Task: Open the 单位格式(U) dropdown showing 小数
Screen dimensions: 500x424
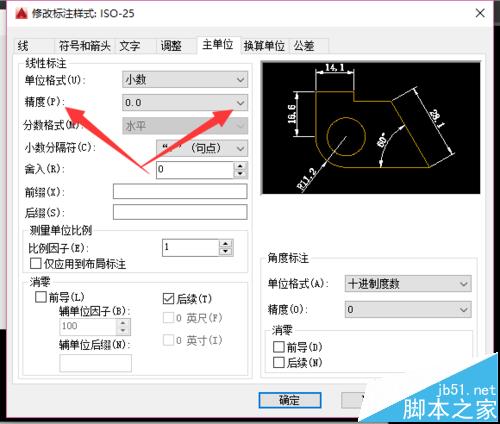Action: tap(185, 80)
